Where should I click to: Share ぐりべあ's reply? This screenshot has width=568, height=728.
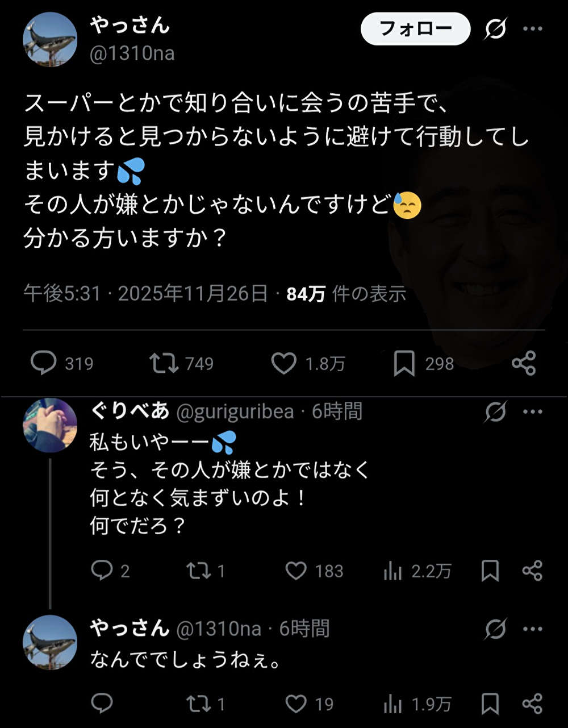pyautogui.click(x=532, y=571)
